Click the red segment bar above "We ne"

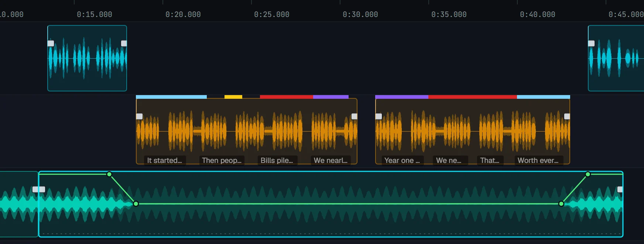pyautogui.click(x=473, y=97)
